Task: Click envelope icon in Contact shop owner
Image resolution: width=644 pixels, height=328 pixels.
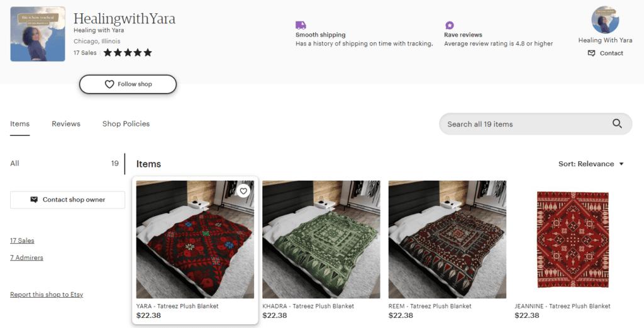Action: pyautogui.click(x=34, y=200)
